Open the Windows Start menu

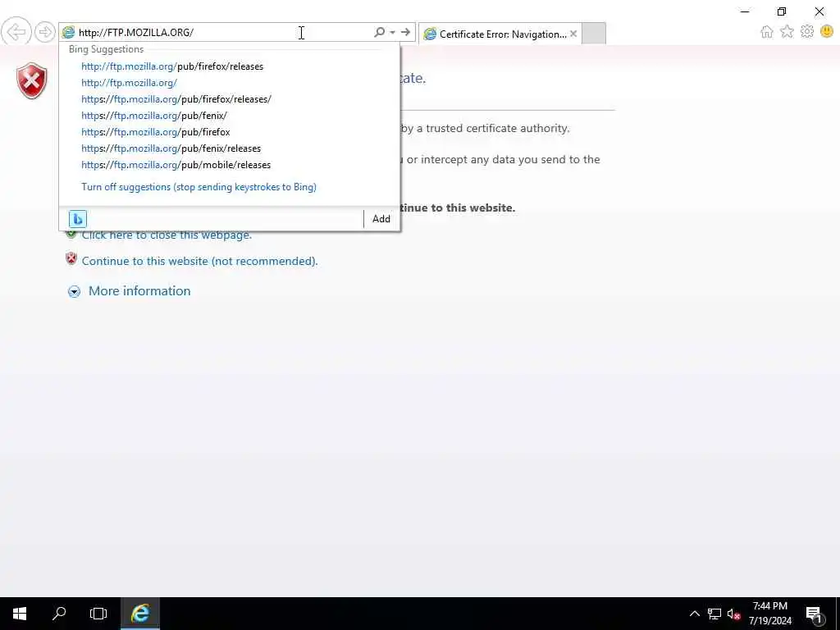point(20,614)
